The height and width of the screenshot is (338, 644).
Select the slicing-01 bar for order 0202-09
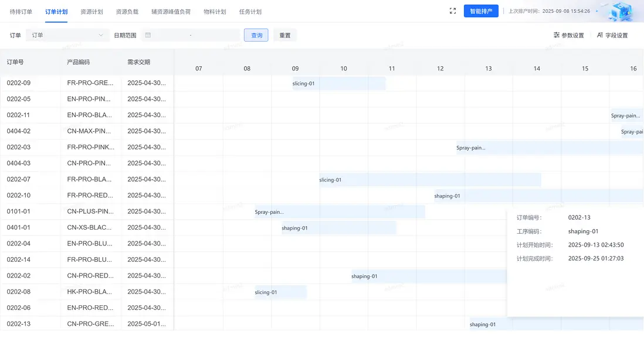click(338, 83)
